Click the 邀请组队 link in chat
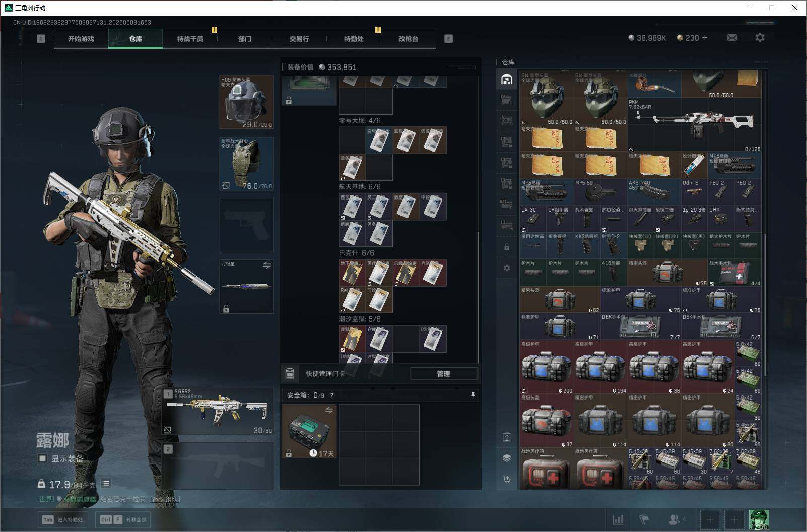 pyautogui.click(x=165, y=499)
